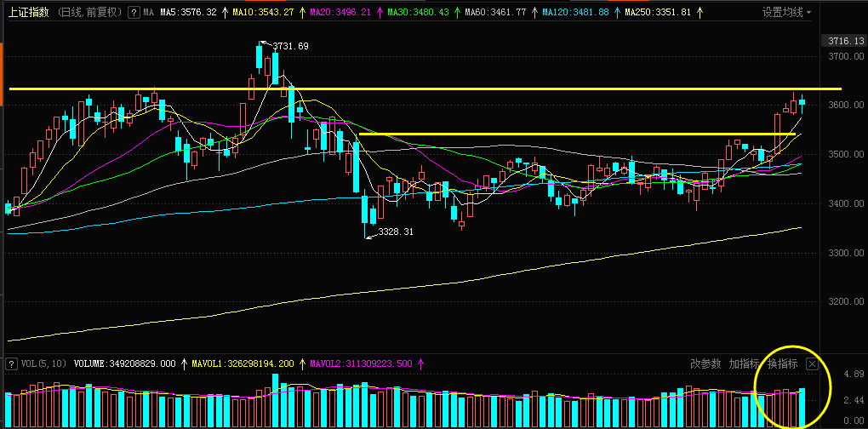Click the up arrow after MA5 value
The image size is (868, 429).
[224, 12]
